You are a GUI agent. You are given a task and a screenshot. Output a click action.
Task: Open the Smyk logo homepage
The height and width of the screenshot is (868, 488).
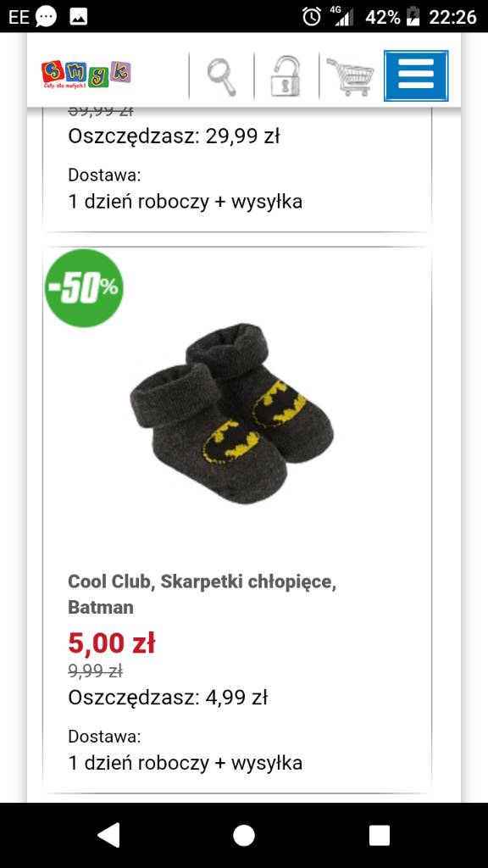pos(86,75)
